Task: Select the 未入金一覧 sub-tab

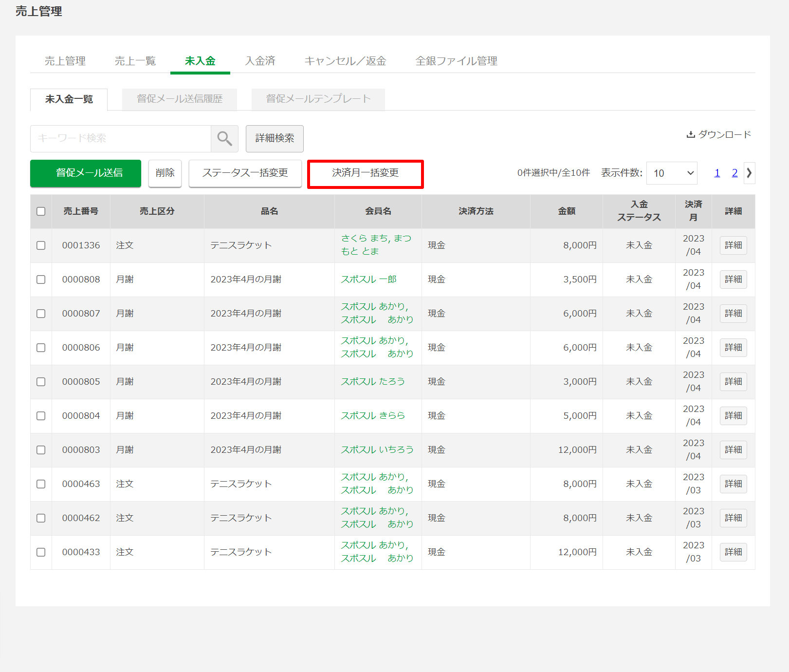Action: (x=69, y=99)
